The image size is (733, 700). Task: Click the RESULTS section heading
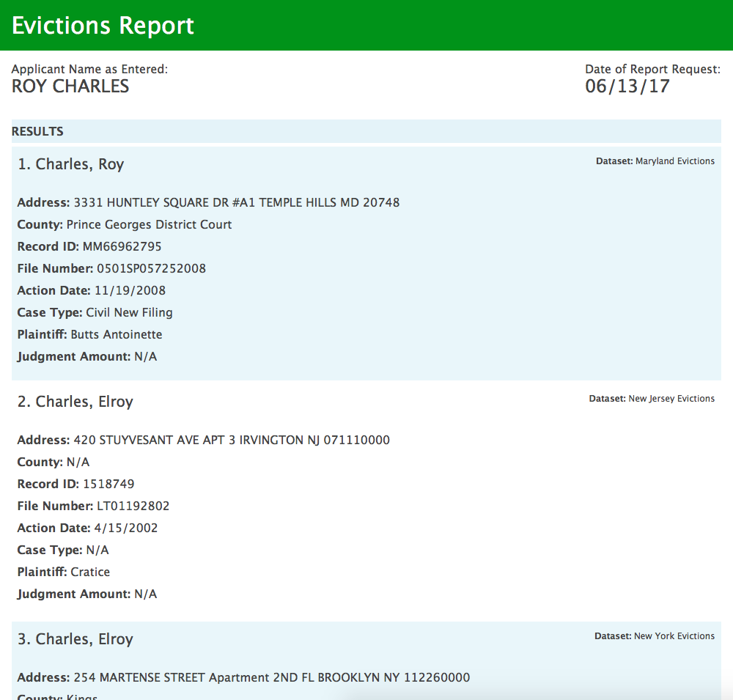coord(37,131)
